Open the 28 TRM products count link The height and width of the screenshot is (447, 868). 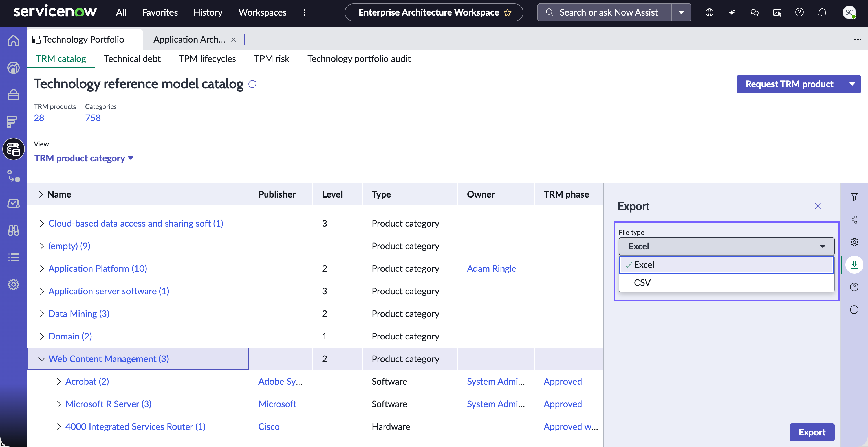[39, 118]
